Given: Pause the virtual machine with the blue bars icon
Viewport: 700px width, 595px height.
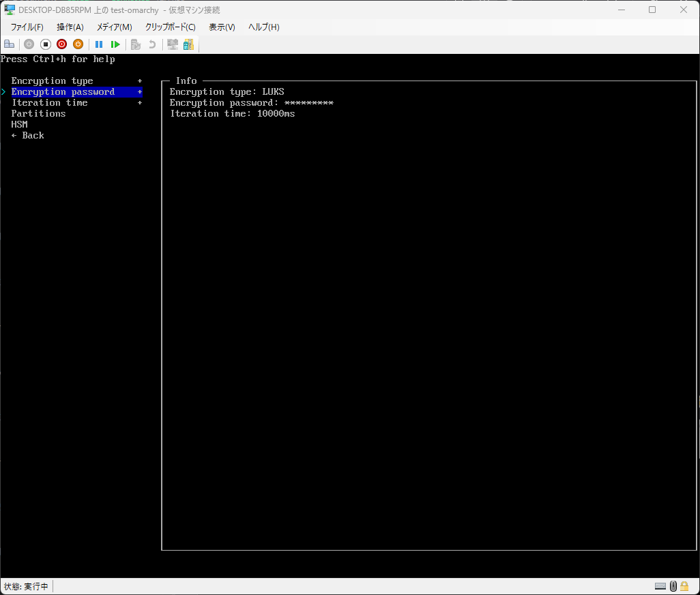Looking at the screenshot, I should (x=99, y=44).
